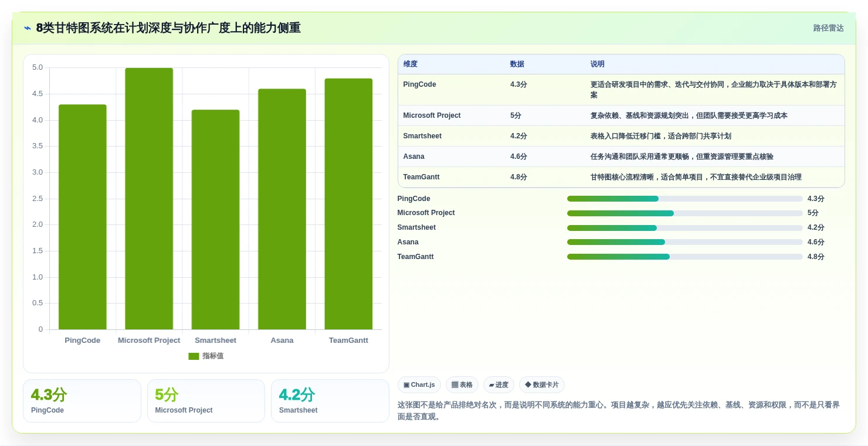Click the lightning icon beside the title
This screenshot has width=868, height=446.
pyautogui.click(x=28, y=28)
